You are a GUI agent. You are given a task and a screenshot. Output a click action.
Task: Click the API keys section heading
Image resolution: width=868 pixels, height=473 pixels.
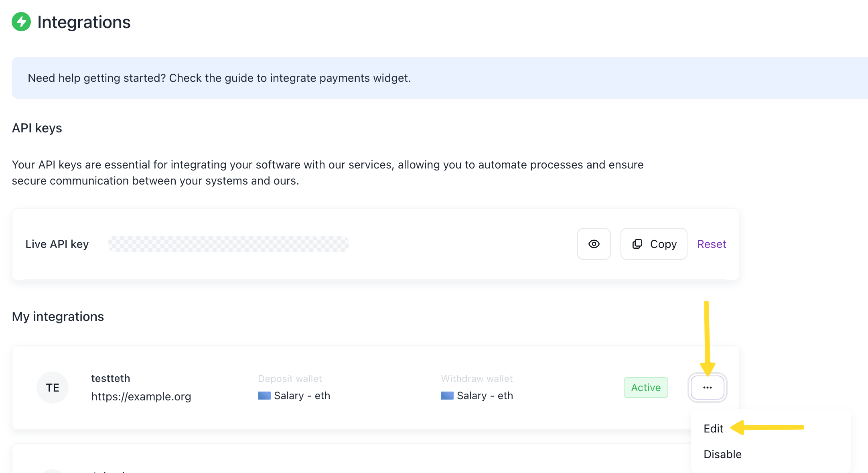point(37,128)
